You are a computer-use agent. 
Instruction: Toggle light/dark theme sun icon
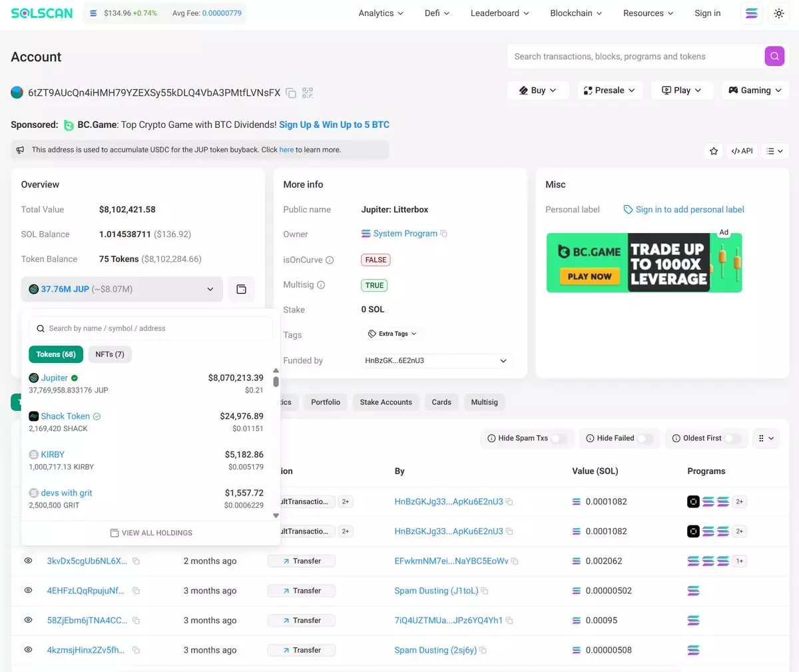point(778,13)
